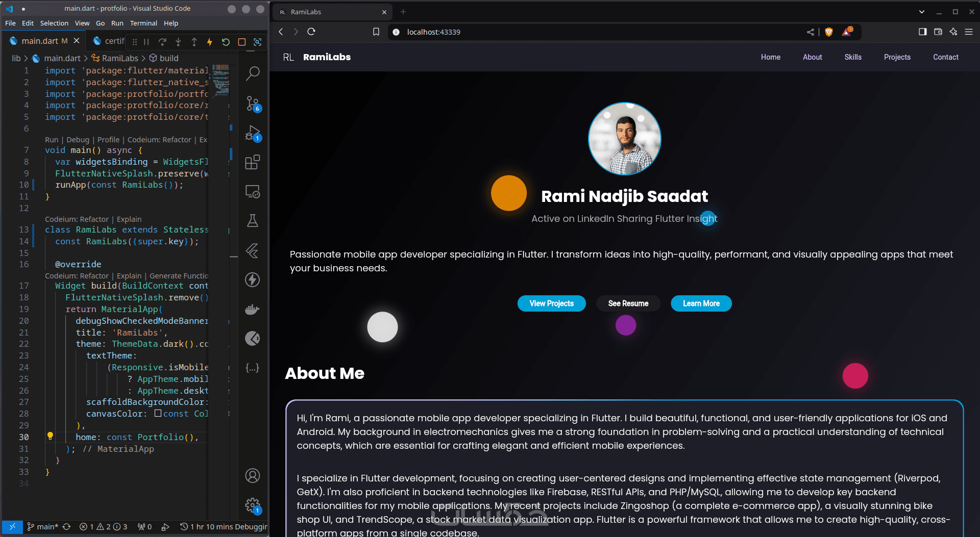Open the Run and Debug view

coord(253,133)
